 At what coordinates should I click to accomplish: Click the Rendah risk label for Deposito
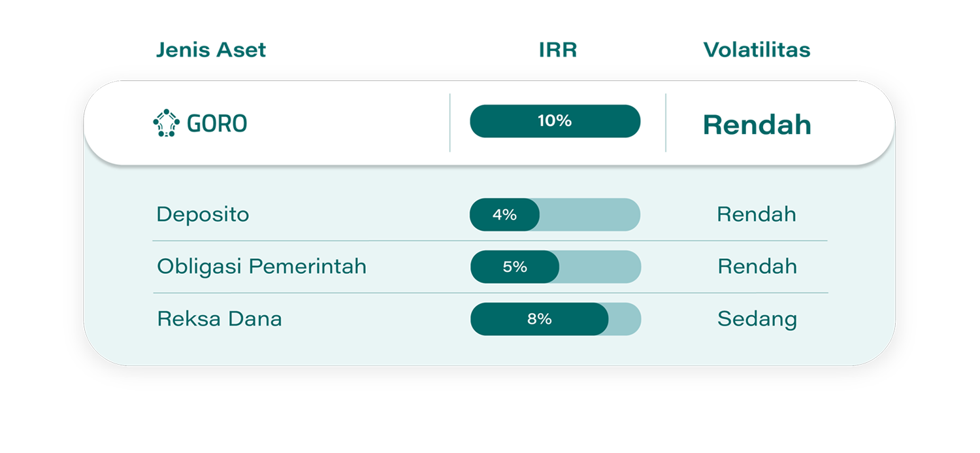coord(757,214)
